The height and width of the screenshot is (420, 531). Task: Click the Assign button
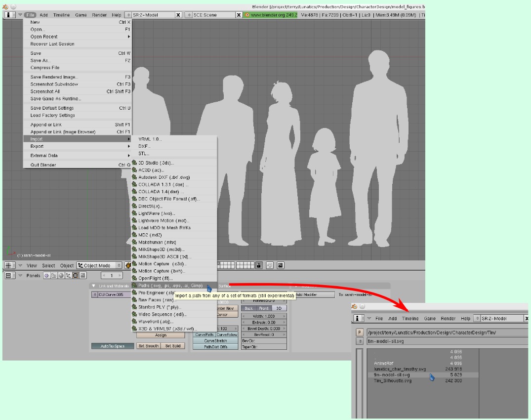(x=161, y=335)
